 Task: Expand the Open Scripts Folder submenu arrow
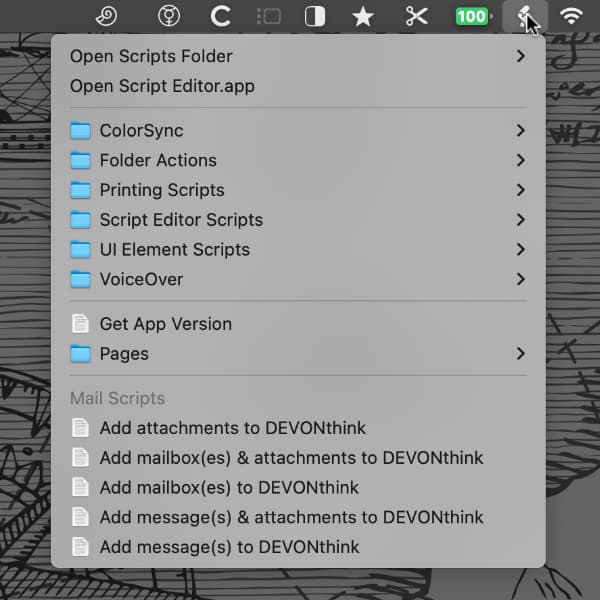point(520,56)
